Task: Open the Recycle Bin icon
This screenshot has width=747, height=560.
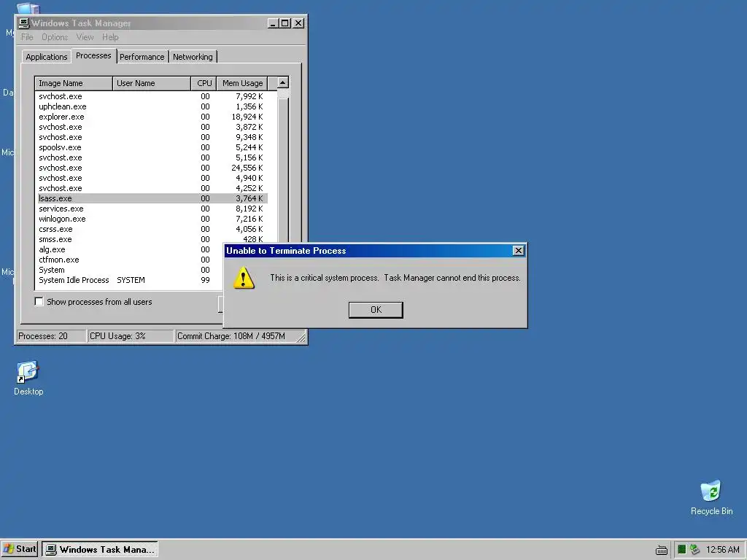Action: click(x=711, y=491)
